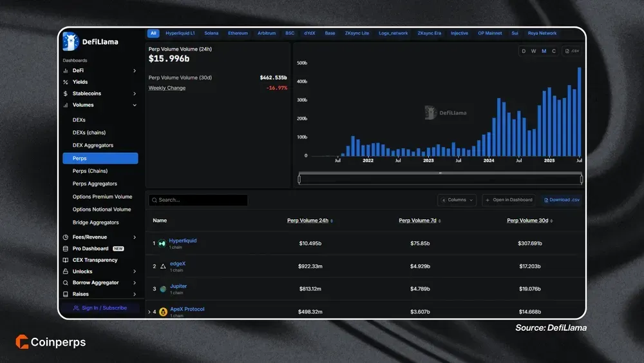Select the All chains tab
This screenshot has width=644, height=363.
153,34
